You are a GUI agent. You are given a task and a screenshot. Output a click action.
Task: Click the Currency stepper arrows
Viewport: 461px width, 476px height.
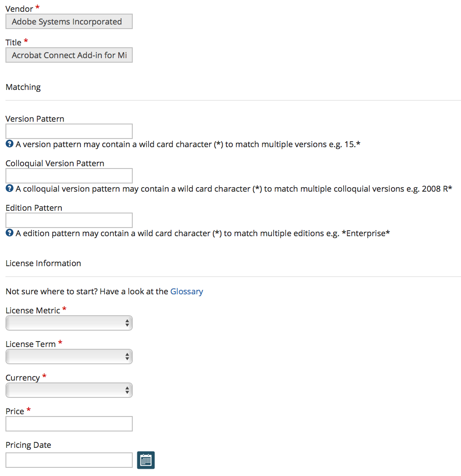tap(127, 390)
